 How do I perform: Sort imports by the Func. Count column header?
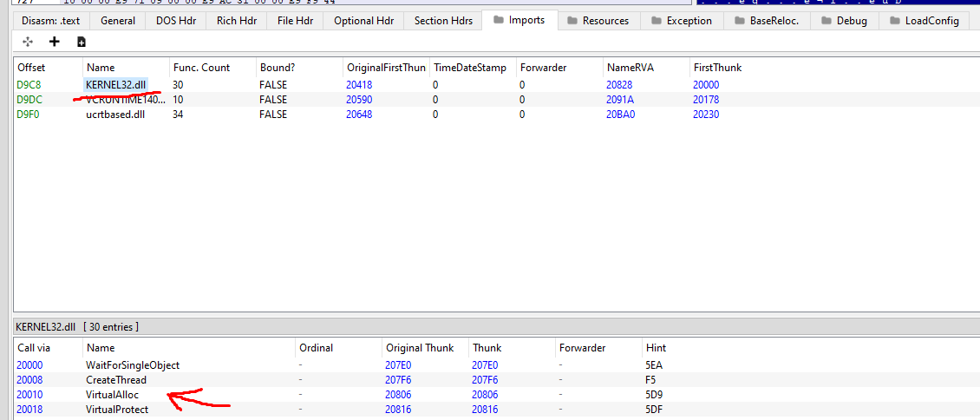(x=212, y=68)
